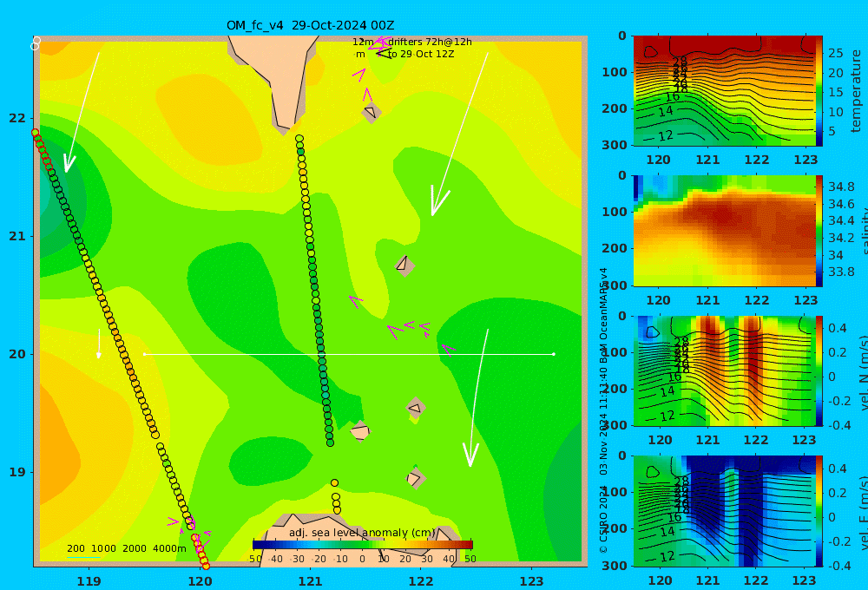Click the "to 29 Oct 12Z" label
Screen dimensions: 868x590
point(421,54)
